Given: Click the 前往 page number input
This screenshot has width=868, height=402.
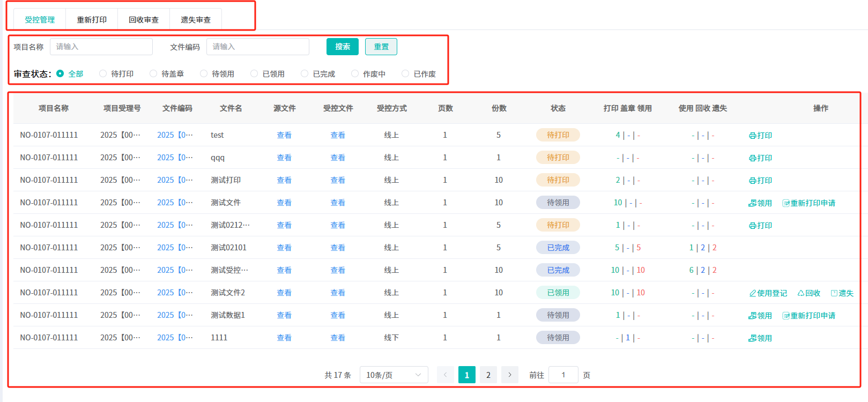Looking at the screenshot, I should point(563,375).
